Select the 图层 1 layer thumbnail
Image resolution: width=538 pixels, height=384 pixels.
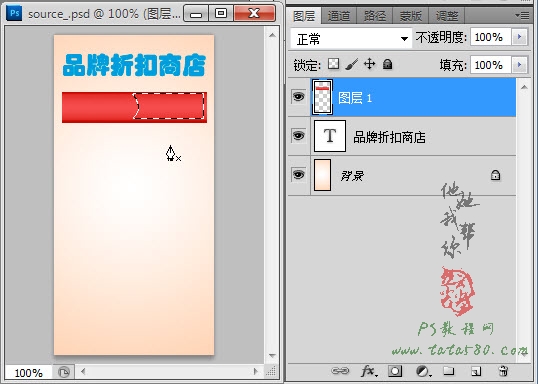(322, 97)
